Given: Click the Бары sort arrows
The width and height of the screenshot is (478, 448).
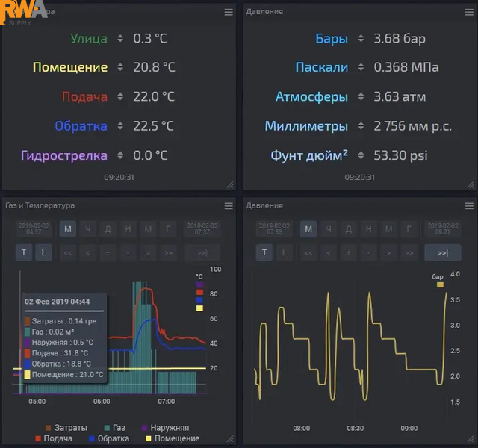Looking at the screenshot, I should coord(361,38).
